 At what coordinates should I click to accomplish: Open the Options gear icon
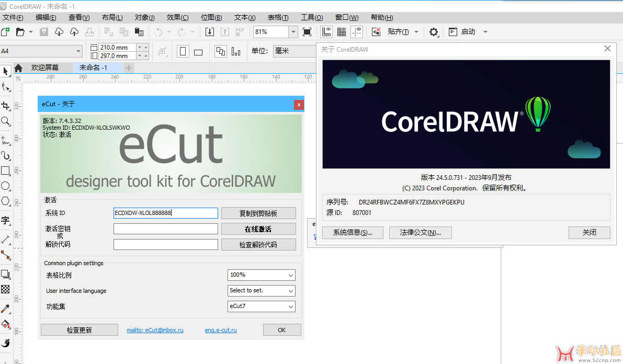tap(434, 32)
